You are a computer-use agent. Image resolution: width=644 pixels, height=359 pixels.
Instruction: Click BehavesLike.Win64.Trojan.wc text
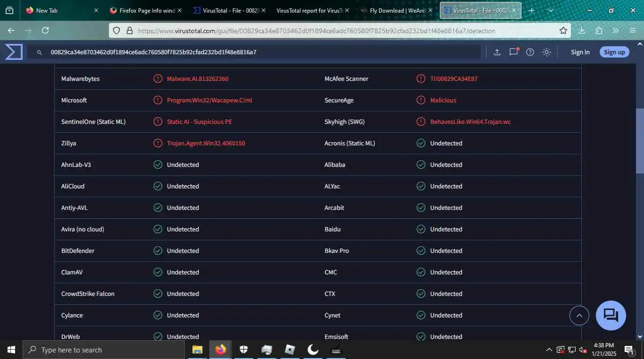(470, 122)
